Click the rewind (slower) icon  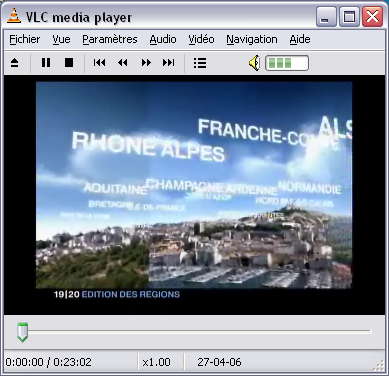click(123, 63)
